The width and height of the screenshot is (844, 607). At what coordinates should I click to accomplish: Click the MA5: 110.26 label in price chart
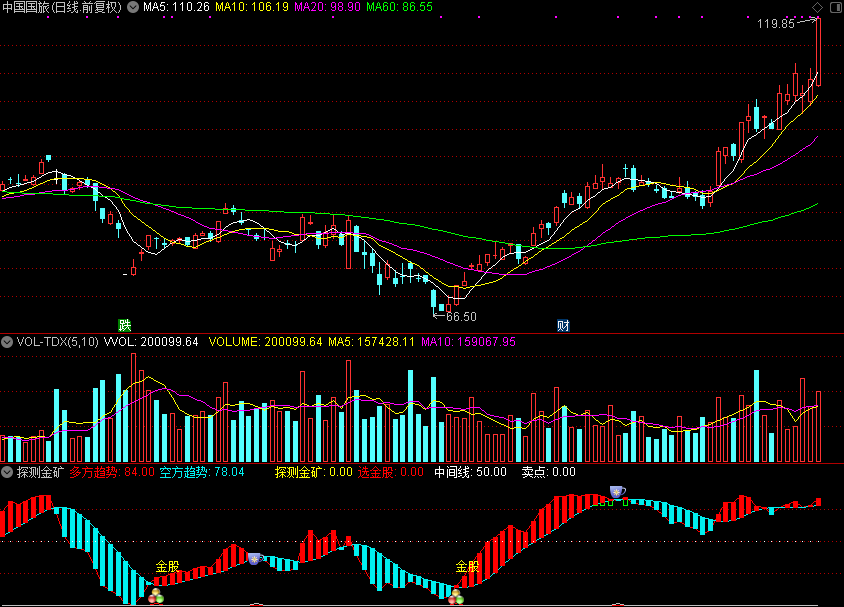click(x=176, y=8)
